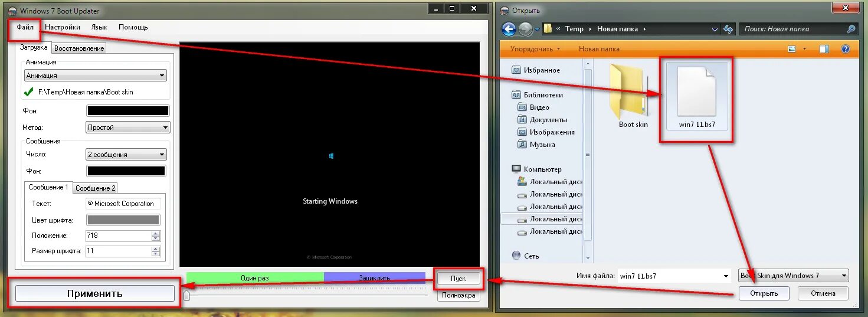Click the Полноэкра fullscreen button
Viewport: 868px width, 317px height.
tap(458, 295)
